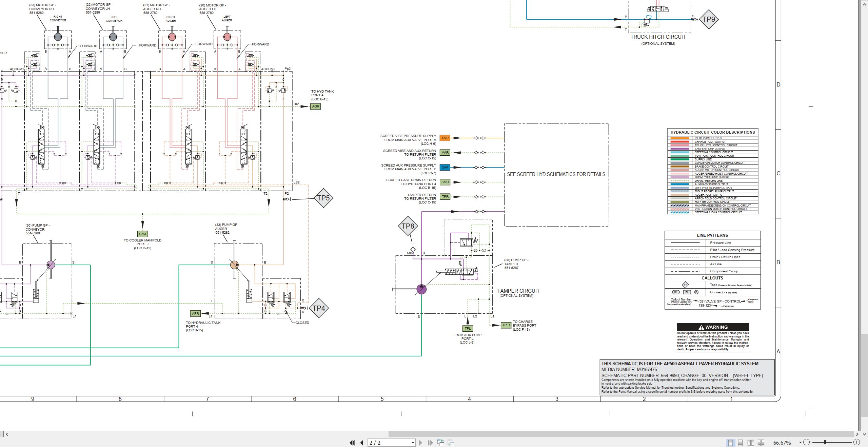Click the Drain / Return Lines row
The width and height of the screenshot is (868, 447).
click(712, 257)
